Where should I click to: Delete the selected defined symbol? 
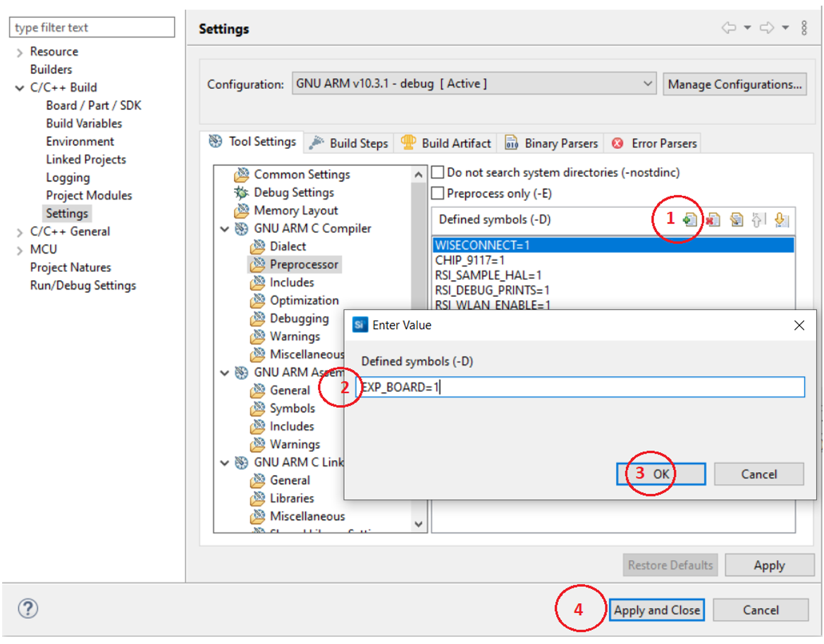pyautogui.click(x=713, y=220)
